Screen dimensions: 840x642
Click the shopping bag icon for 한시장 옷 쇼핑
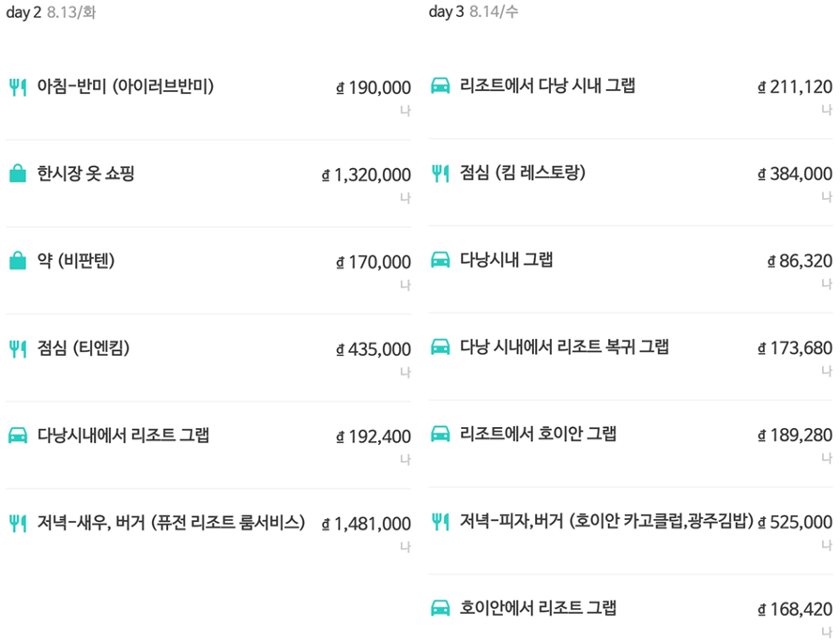(x=17, y=175)
